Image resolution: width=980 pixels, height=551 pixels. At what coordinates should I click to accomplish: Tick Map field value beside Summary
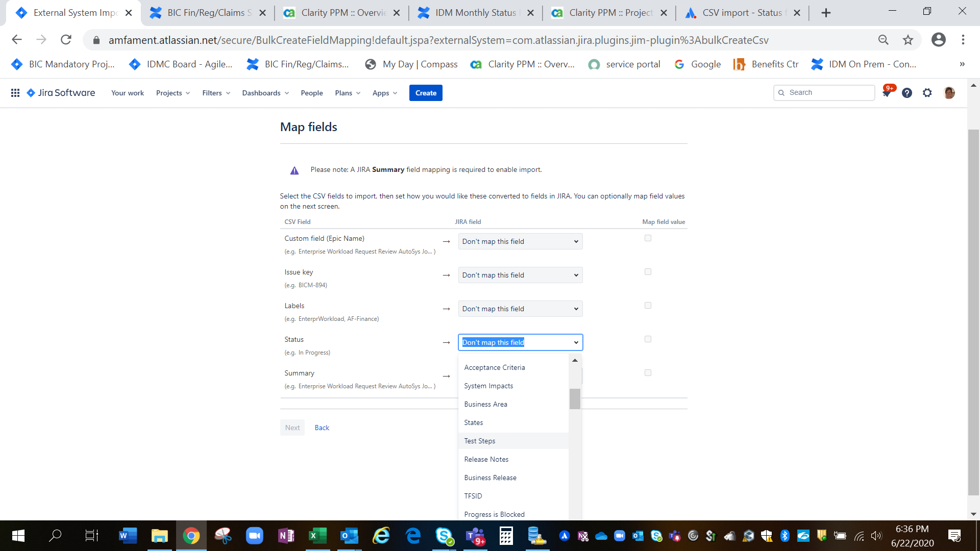[648, 372]
